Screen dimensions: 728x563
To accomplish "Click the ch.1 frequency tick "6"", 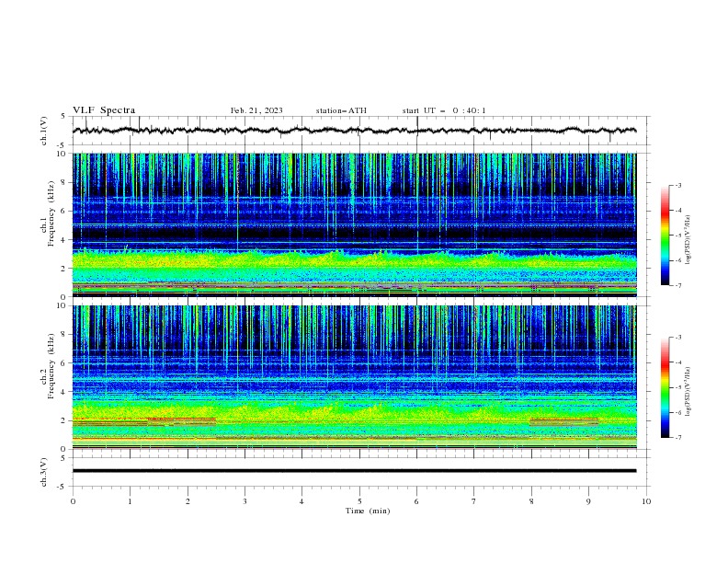I will click(63, 211).
